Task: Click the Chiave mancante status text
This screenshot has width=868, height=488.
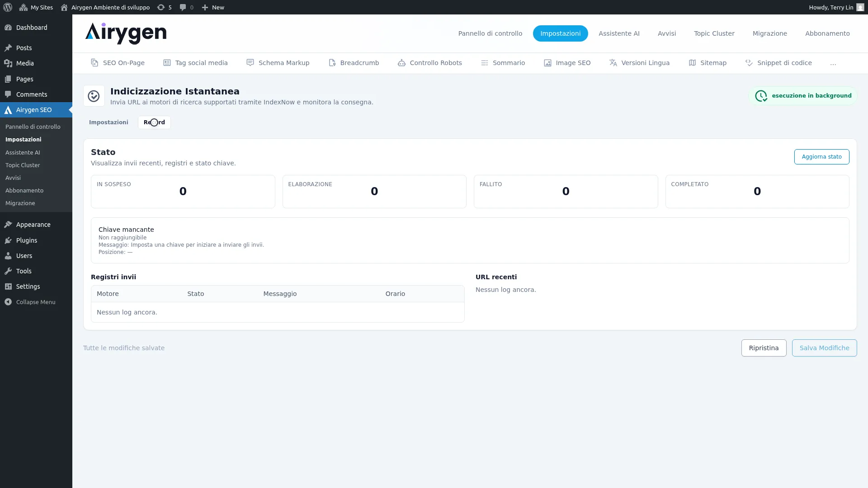Action: (126, 230)
